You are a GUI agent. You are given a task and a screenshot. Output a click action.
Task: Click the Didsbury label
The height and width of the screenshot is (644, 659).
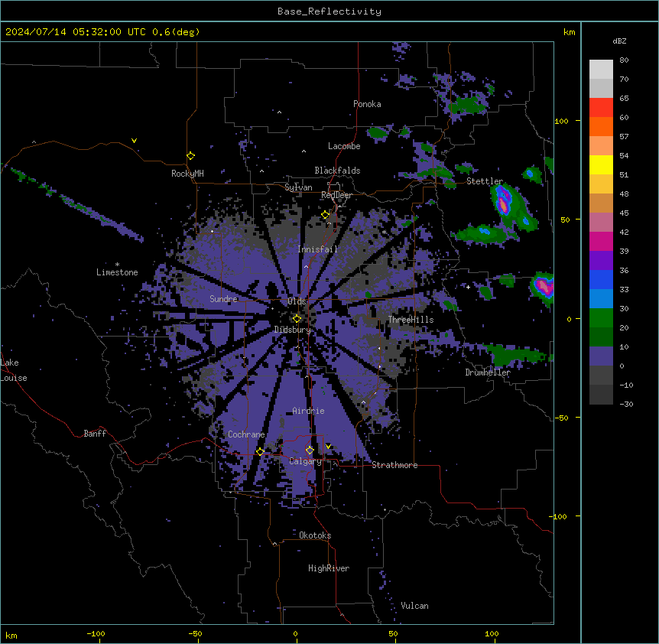pyautogui.click(x=293, y=330)
